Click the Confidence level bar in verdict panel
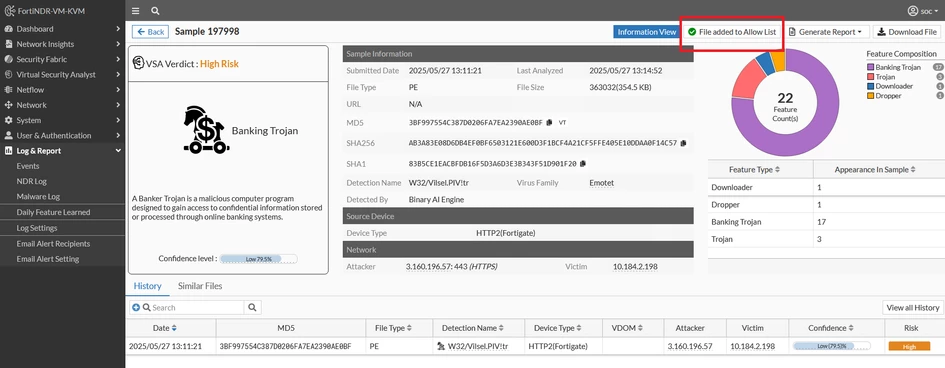The height and width of the screenshot is (368, 945). point(259,258)
